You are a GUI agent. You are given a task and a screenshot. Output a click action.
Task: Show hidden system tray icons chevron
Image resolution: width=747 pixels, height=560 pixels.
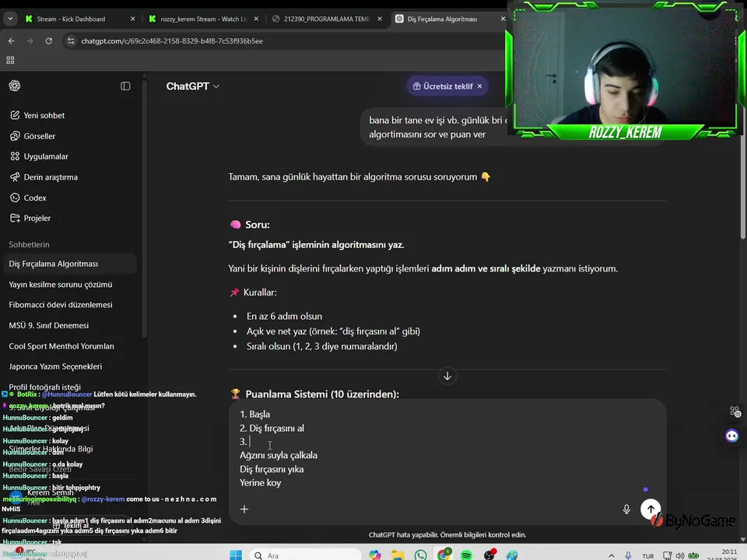point(612,555)
